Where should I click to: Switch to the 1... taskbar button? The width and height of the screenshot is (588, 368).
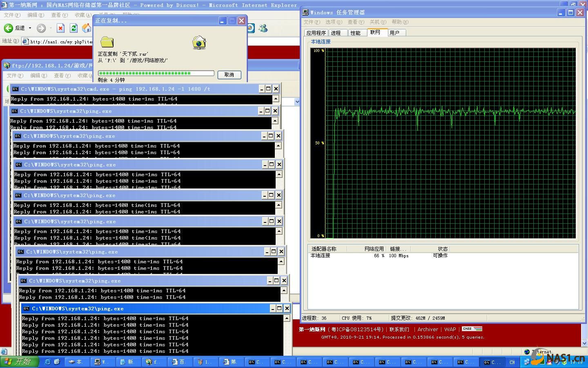pos(205,362)
